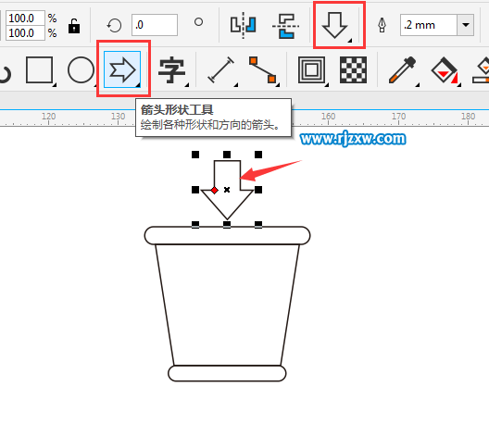Select the Contour tool
The height and width of the screenshot is (448, 489).
[x=311, y=69]
